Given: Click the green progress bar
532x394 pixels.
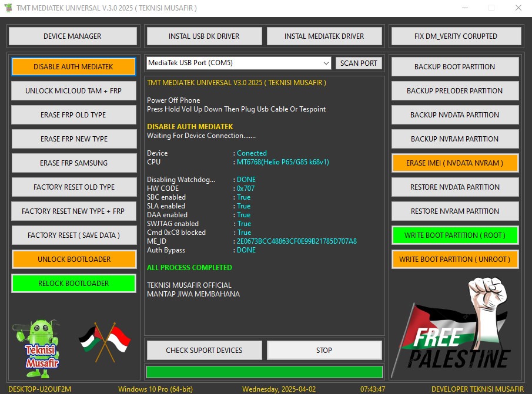Looking at the screenshot, I should pyautogui.click(x=265, y=372).
